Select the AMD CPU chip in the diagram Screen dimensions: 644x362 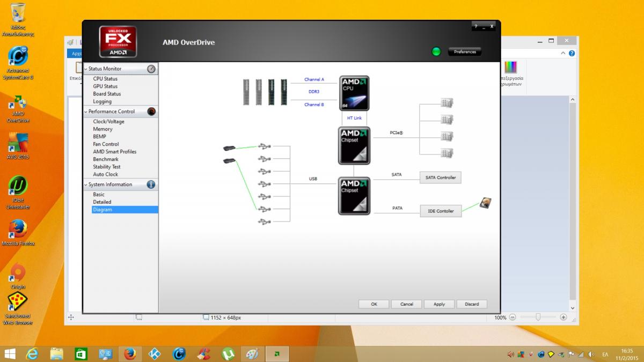pyautogui.click(x=354, y=93)
